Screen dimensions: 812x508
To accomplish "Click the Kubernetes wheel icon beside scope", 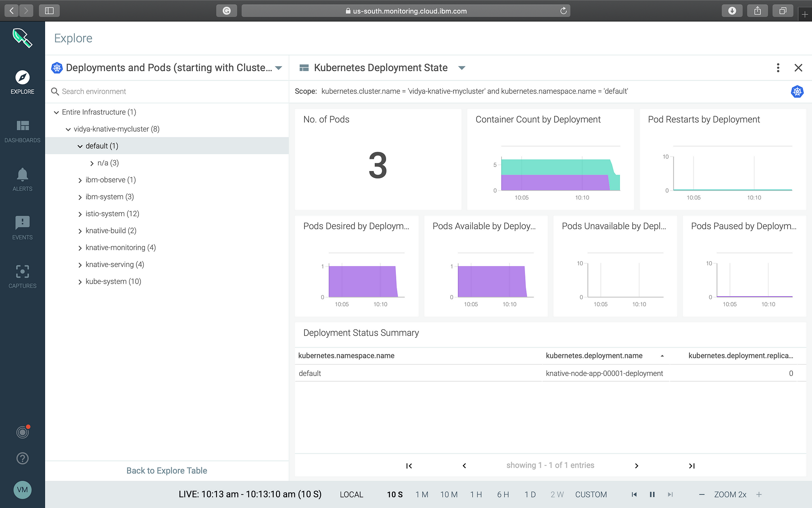I will coord(797,91).
